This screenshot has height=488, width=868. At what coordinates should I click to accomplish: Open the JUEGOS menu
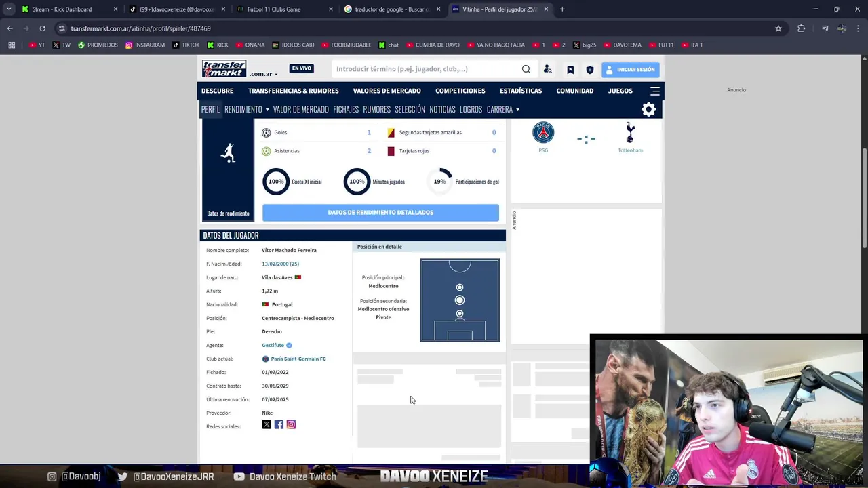pyautogui.click(x=620, y=91)
